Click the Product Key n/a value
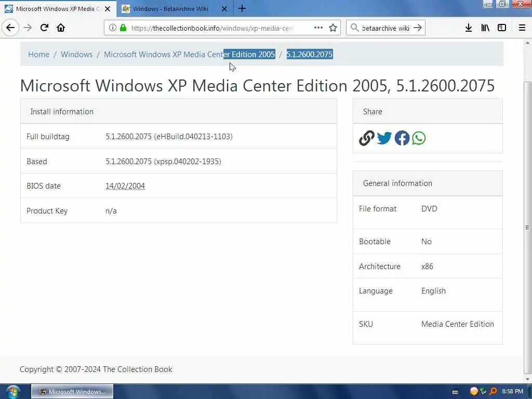The width and height of the screenshot is (532, 399). click(x=111, y=211)
